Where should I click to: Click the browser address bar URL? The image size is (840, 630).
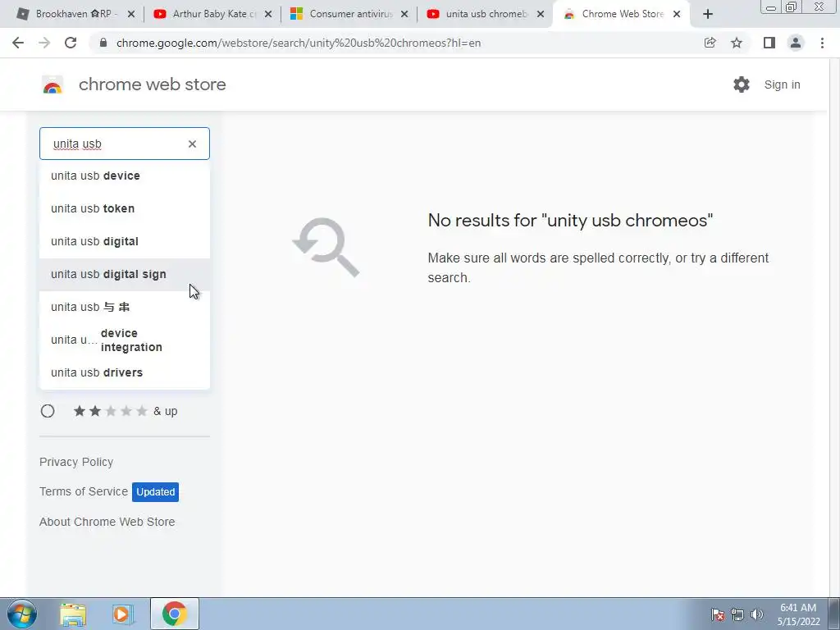(x=299, y=43)
